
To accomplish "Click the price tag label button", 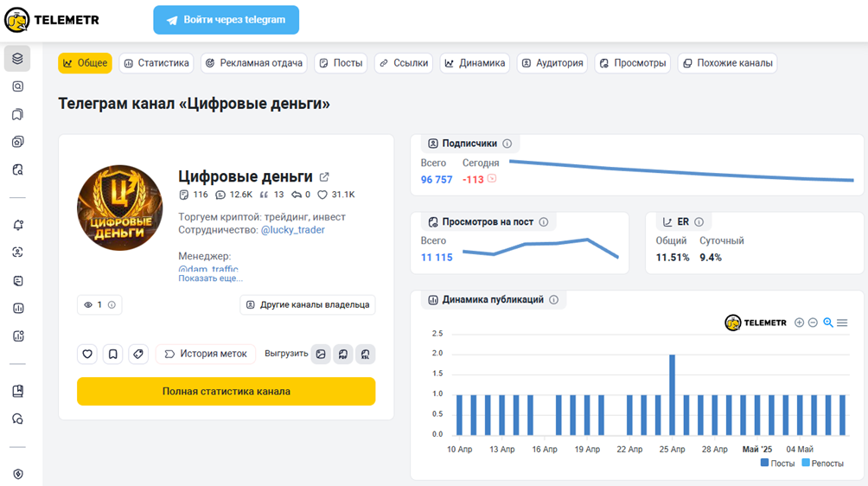I will coord(138,355).
